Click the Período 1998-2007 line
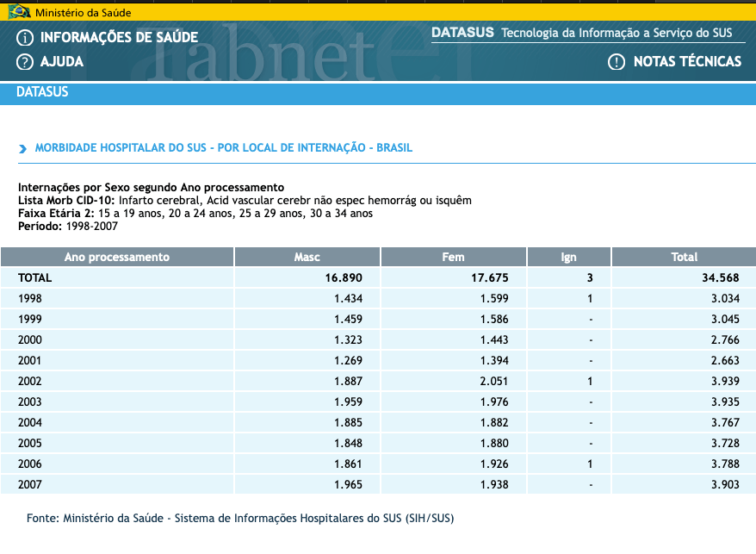This screenshot has width=756, height=554. coord(68,227)
